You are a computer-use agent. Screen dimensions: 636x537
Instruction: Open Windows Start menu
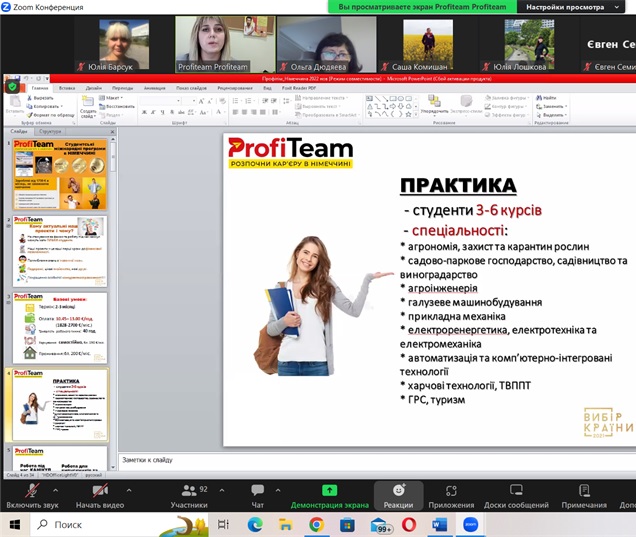coord(15,524)
